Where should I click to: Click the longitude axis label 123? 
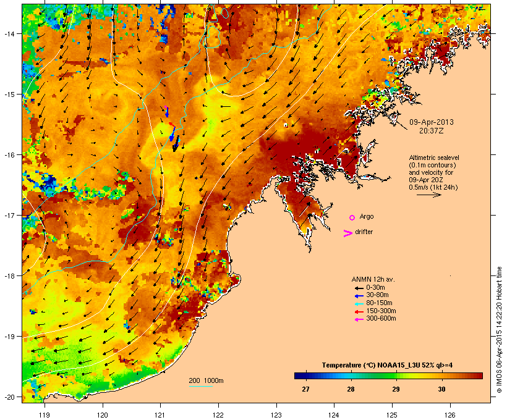click(276, 415)
